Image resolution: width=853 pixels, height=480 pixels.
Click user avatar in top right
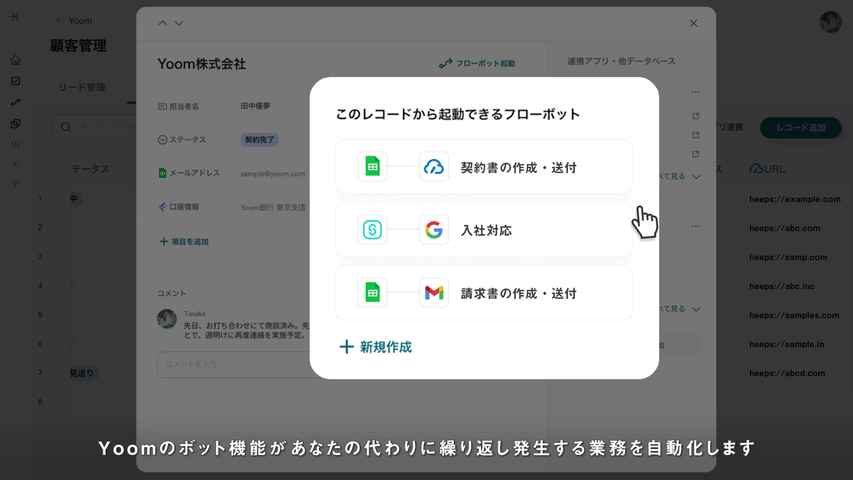830,22
